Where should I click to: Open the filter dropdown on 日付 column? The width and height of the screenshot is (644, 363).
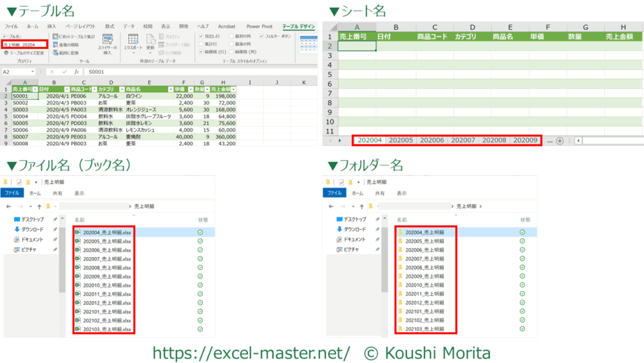point(65,89)
